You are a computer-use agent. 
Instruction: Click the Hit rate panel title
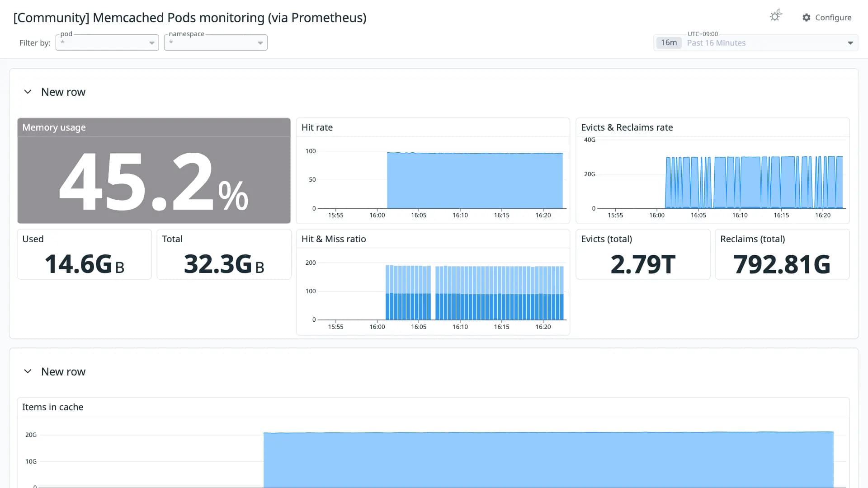click(x=317, y=127)
